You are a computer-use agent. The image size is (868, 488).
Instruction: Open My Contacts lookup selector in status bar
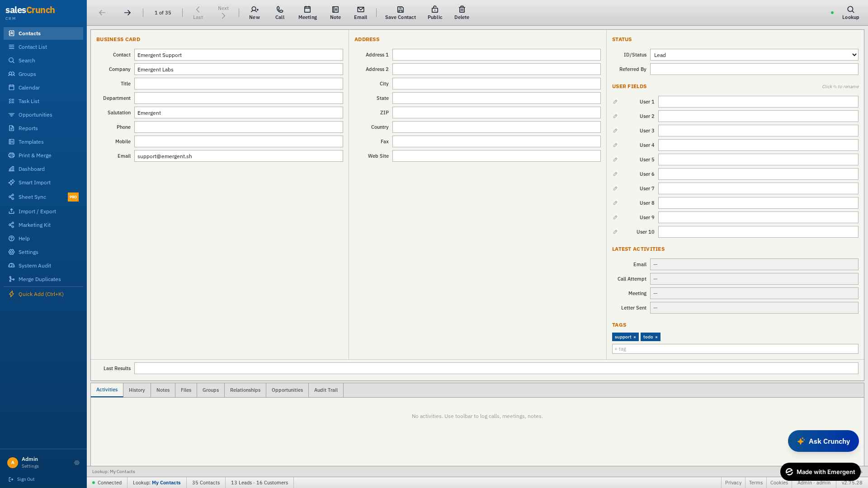click(x=166, y=483)
